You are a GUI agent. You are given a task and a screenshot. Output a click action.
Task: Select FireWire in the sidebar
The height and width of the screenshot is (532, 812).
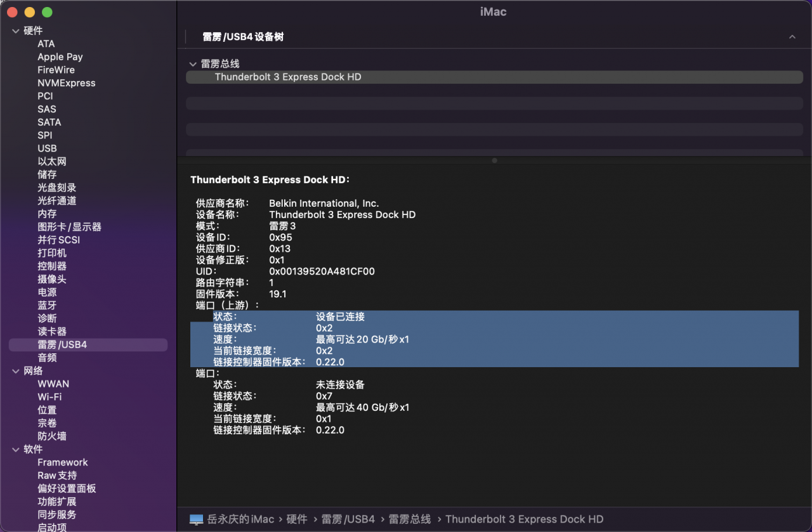(56, 70)
